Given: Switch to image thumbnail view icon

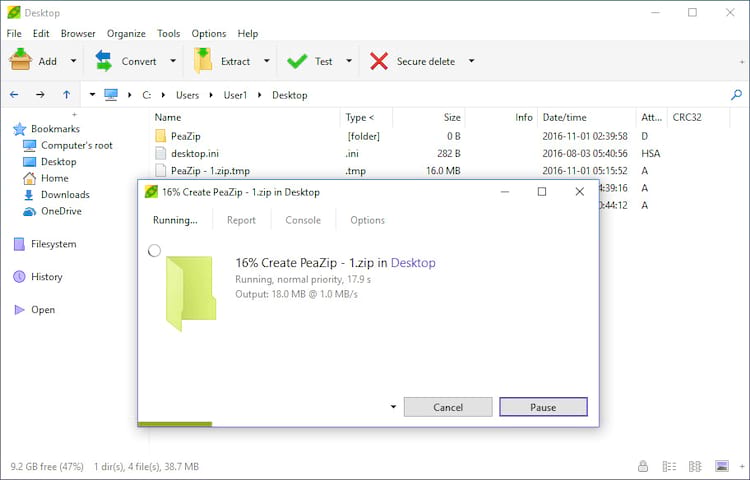Looking at the screenshot, I should click(x=721, y=466).
